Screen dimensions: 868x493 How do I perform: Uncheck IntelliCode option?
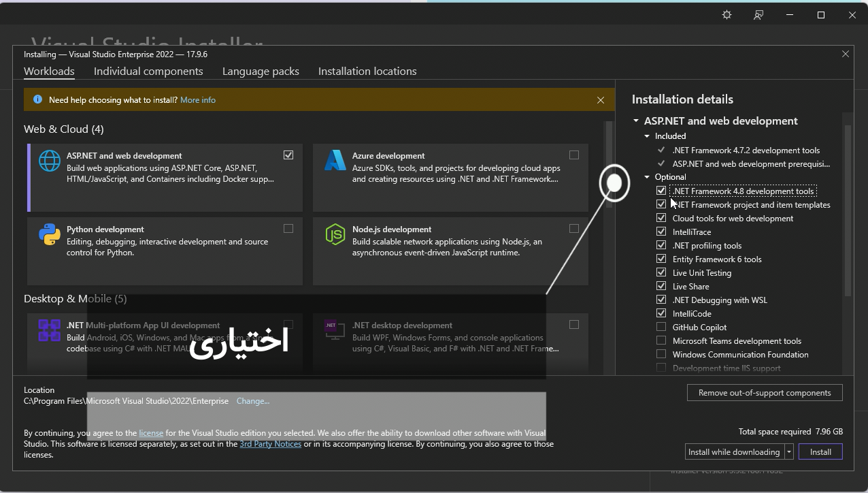point(661,313)
